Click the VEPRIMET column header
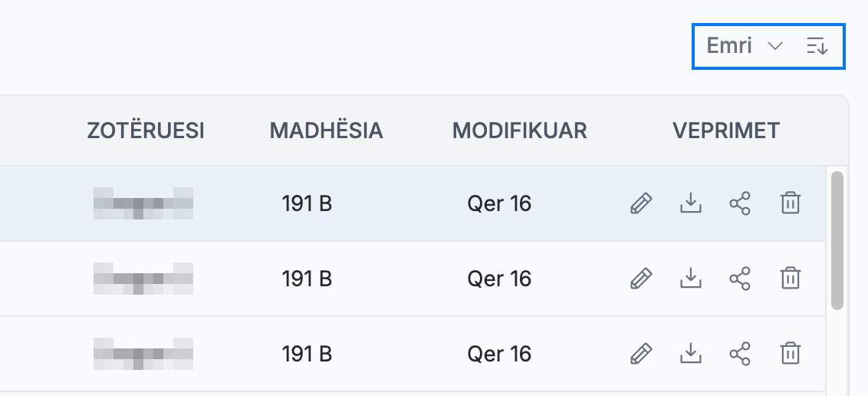Image resolution: width=868 pixels, height=396 pixels. (x=725, y=130)
